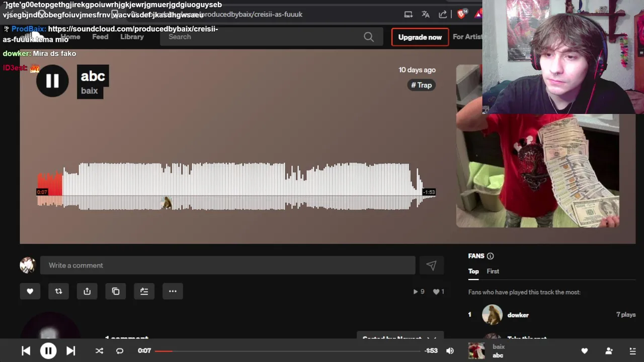Click the 7 plays count for dowker
Image resolution: width=644 pixels, height=362 pixels.
626,315
